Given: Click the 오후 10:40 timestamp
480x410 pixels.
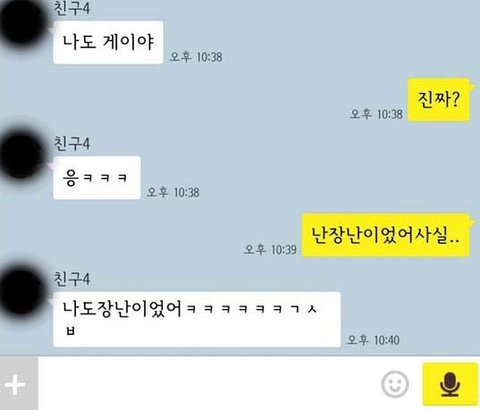Looking at the screenshot, I should tap(373, 340).
